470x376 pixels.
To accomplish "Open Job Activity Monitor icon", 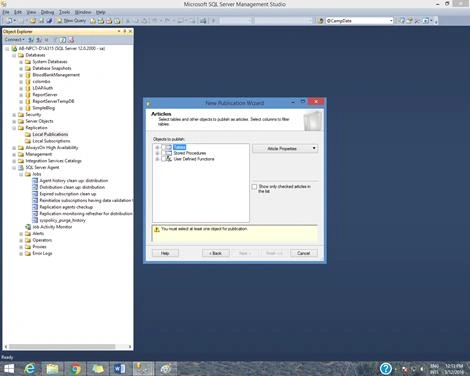I will [x=28, y=227].
